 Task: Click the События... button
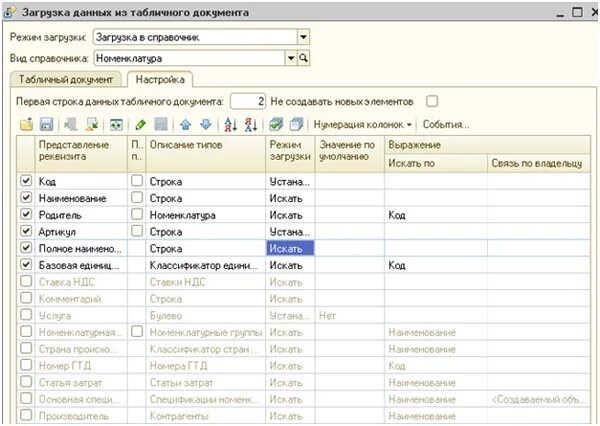coord(446,124)
